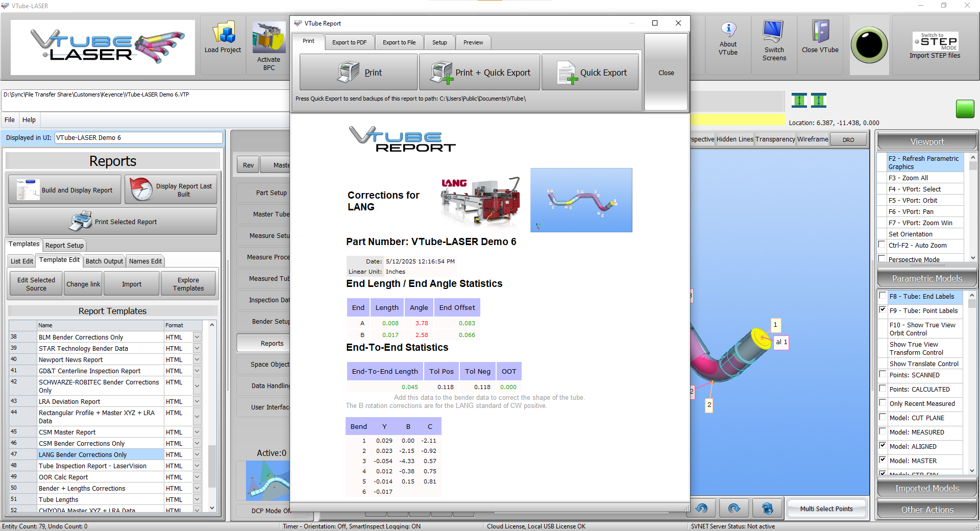Click the Explore Templates button
The width and height of the screenshot is (980, 531).
pyautogui.click(x=188, y=284)
